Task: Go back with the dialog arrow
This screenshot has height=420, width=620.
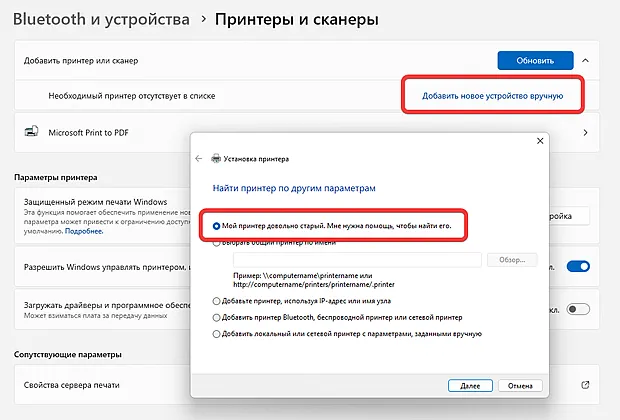Action: point(198,159)
